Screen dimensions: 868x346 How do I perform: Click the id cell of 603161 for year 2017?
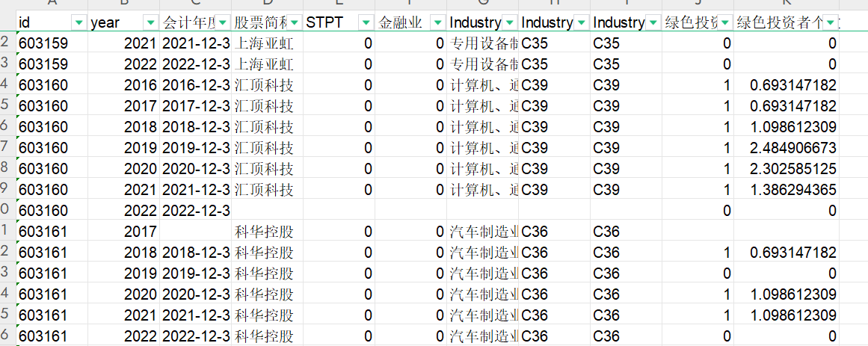[x=49, y=232]
